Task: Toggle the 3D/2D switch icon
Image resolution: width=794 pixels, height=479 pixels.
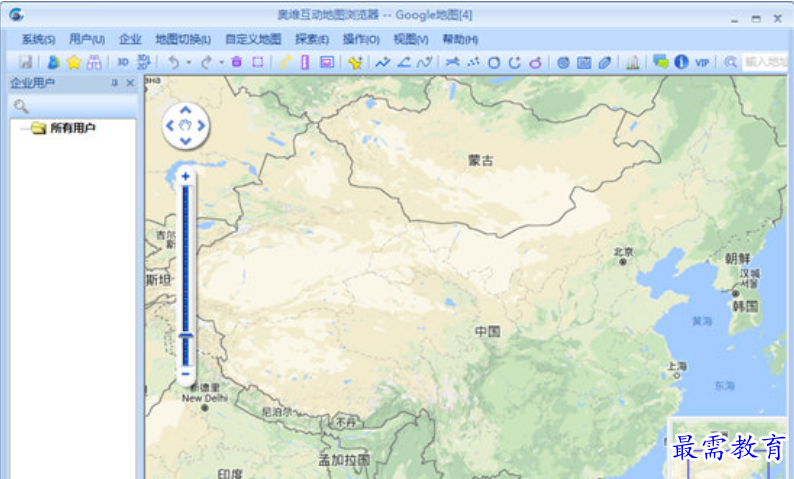Action: pos(144,62)
